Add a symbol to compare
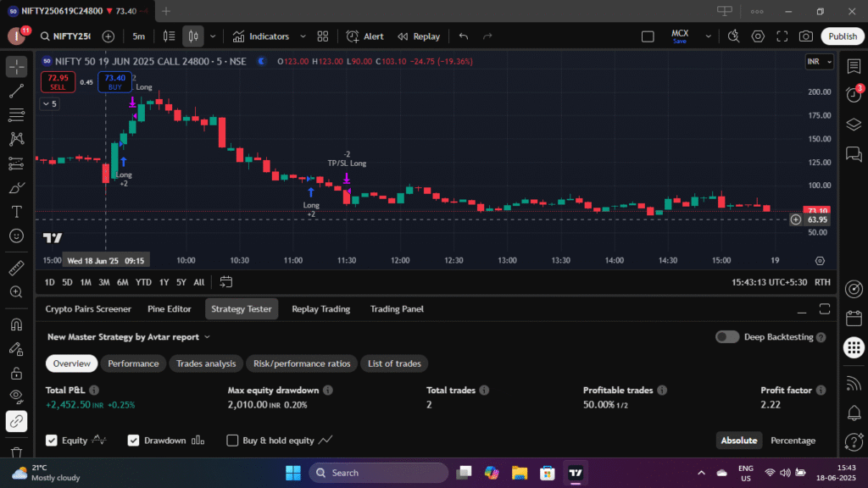This screenshot has height=488, width=868. [x=108, y=36]
